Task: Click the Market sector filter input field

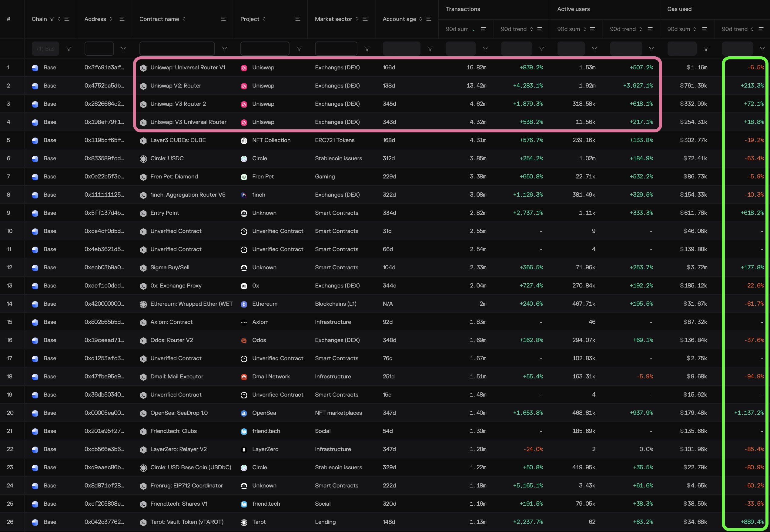Action: 336,49
